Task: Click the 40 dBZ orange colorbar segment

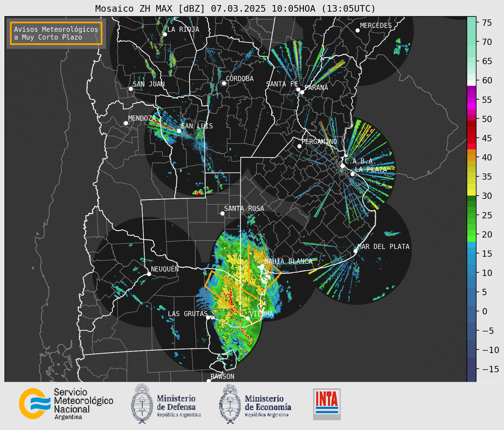Action: pyautogui.click(x=471, y=158)
